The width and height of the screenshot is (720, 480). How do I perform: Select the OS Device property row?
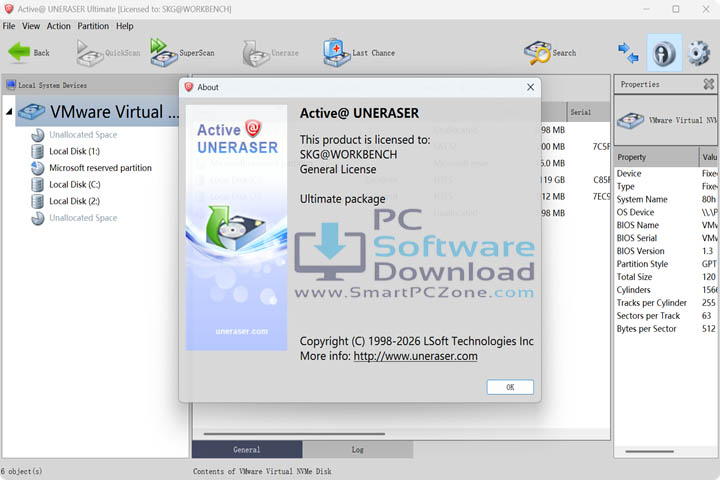[666, 212]
